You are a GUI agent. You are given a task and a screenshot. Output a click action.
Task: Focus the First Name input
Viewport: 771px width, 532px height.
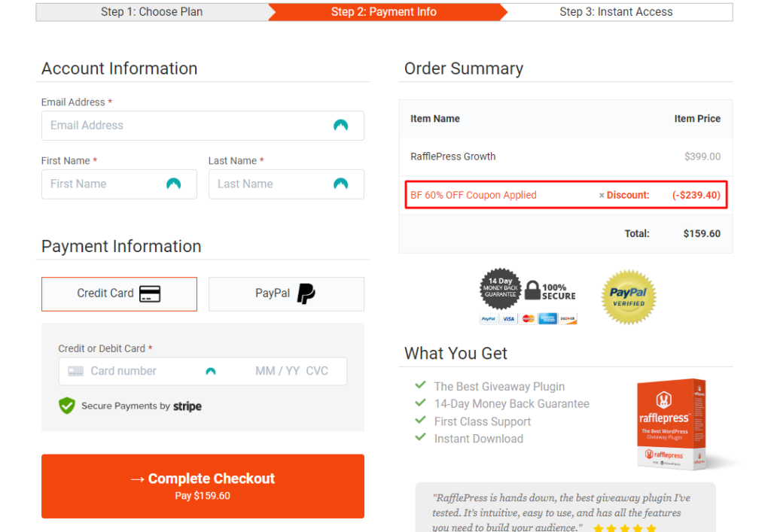click(x=120, y=184)
